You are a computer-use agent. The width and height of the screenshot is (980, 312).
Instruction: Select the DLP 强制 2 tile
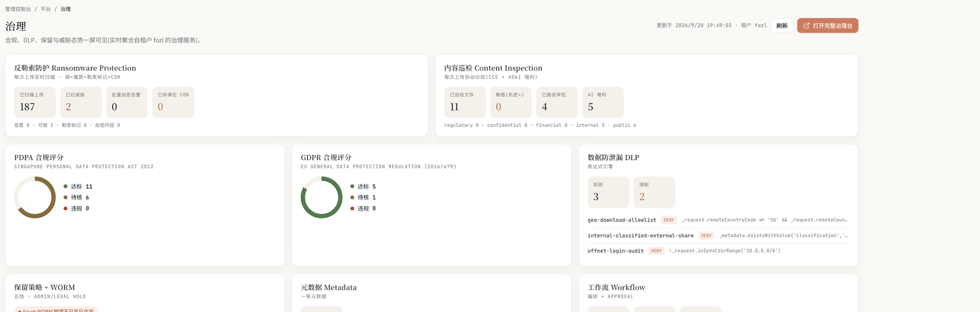(x=654, y=192)
